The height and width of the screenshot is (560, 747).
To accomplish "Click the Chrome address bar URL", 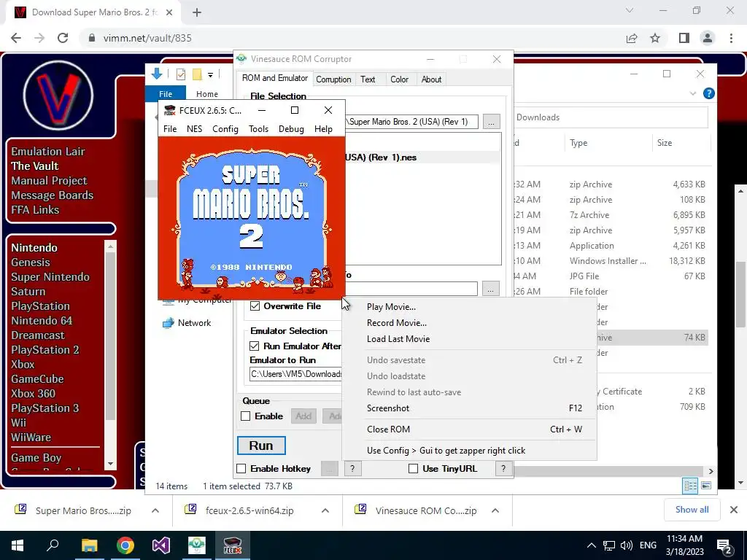I will (x=147, y=38).
